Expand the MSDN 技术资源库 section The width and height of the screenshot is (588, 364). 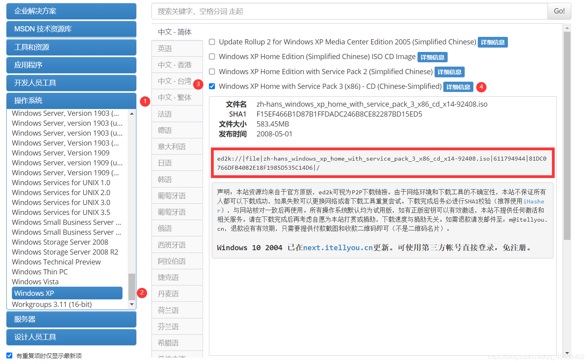tap(71, 29)
